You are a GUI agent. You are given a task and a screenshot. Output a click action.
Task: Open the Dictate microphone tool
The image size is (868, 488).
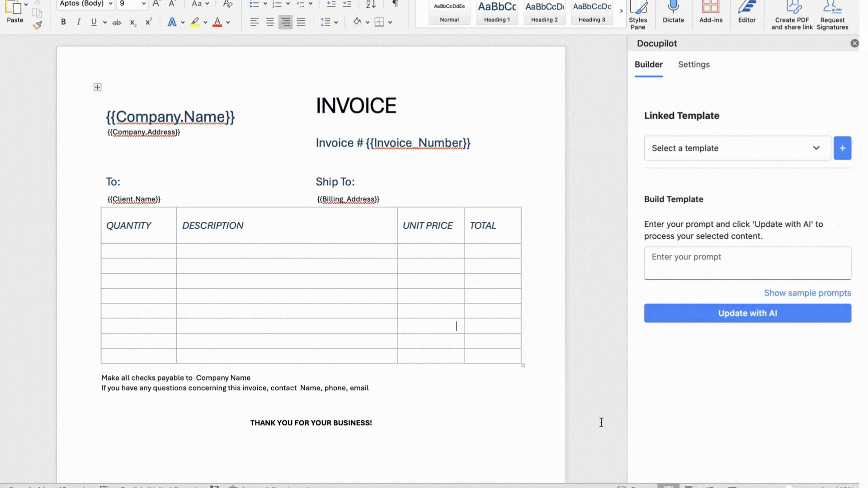[x=673, y=12]
